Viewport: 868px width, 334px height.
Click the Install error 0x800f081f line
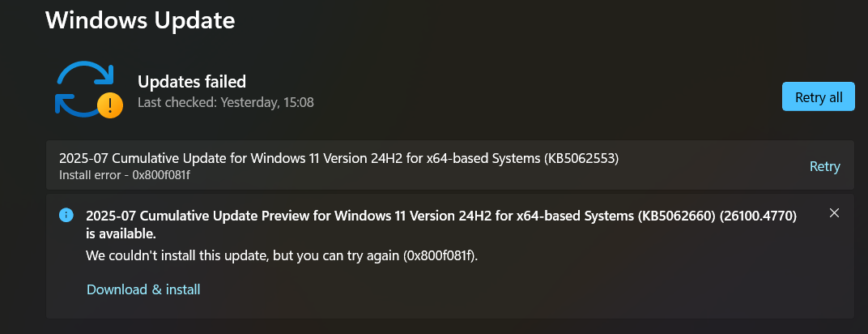[x=129, y=175]
